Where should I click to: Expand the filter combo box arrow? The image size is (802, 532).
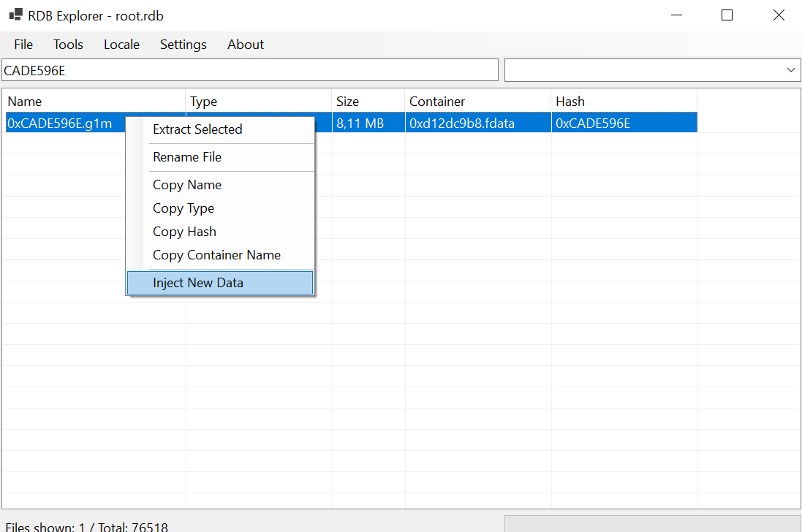pyautogui.click(x=791, y=70)
